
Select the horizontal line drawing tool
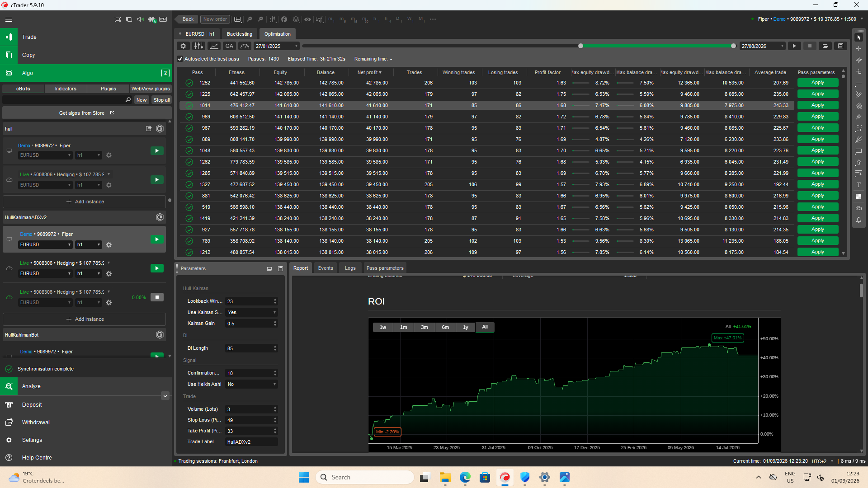point(859,84)
